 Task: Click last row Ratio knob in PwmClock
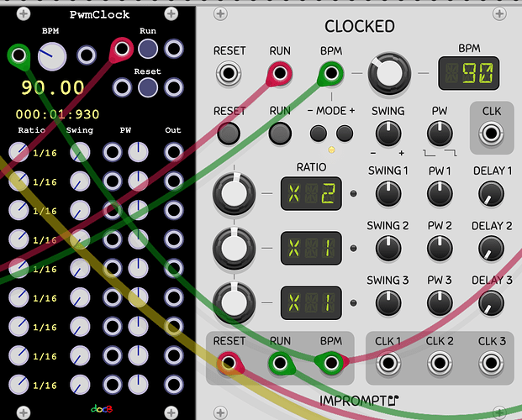click(18, 385)
